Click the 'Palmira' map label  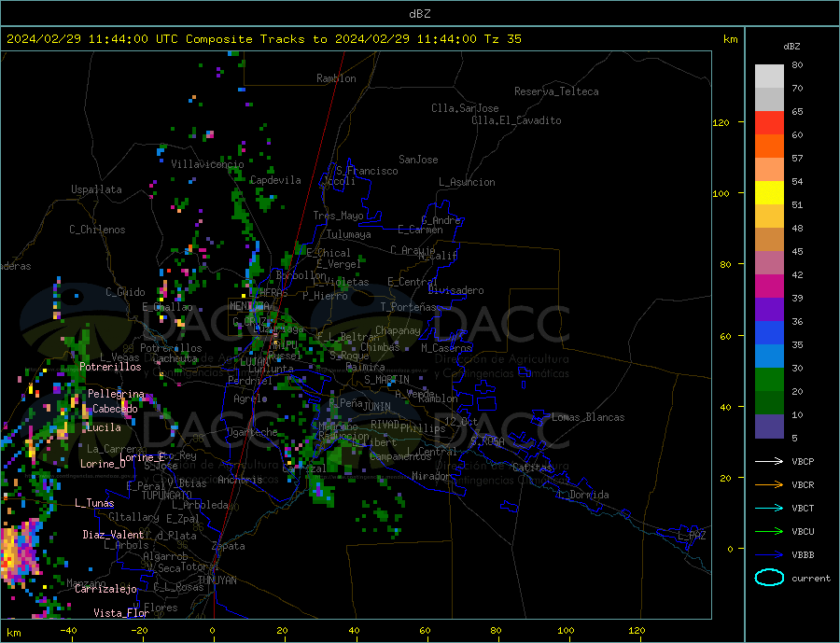point(365,367)
